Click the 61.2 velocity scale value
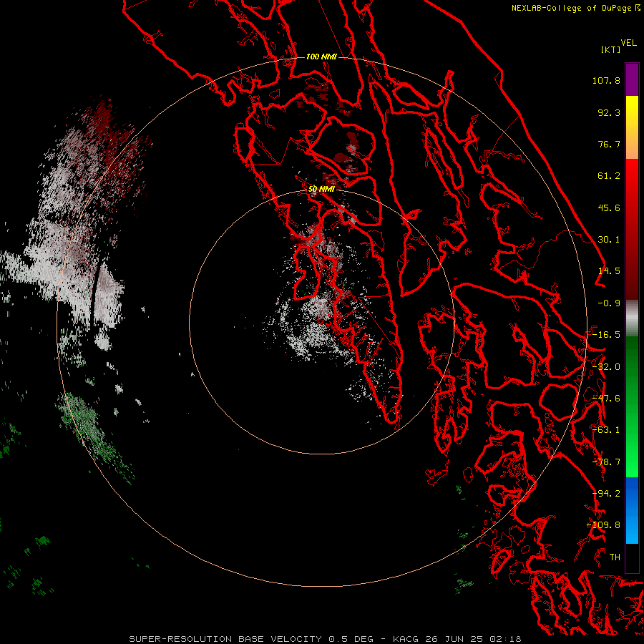Screen dimensions: 644x644 609,176
